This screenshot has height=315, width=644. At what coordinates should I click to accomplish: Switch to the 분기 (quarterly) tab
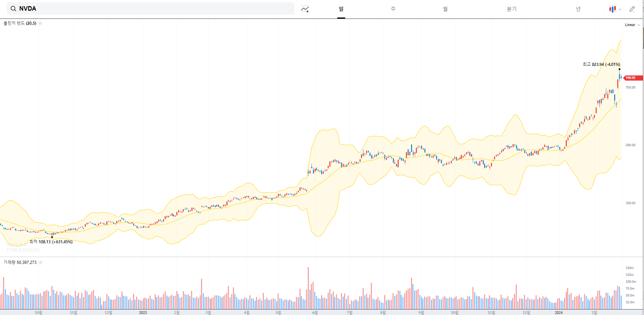point(512,9)
